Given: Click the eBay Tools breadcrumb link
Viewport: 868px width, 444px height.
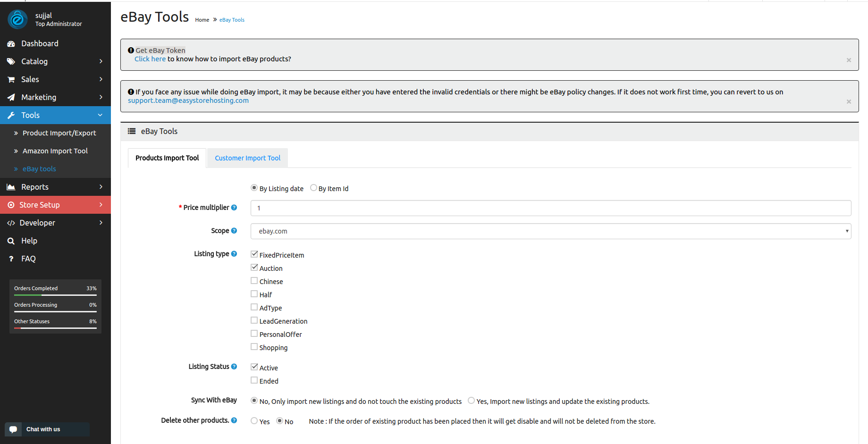Looking at the screenshot, I should (x=232, y=20).
